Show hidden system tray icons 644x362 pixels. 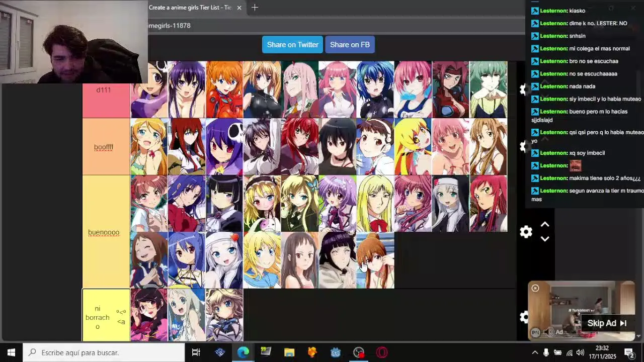[x=535, y=352]
